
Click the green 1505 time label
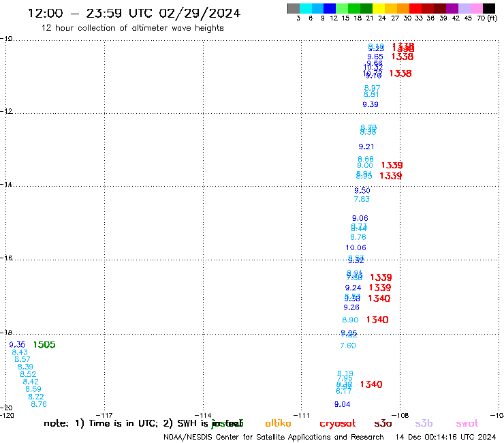coord(44,345)
